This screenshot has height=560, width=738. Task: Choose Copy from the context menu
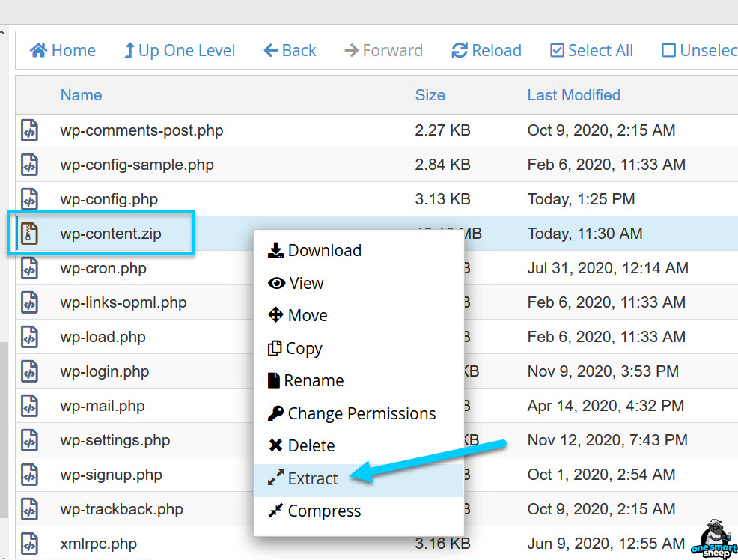click(359, 348)
